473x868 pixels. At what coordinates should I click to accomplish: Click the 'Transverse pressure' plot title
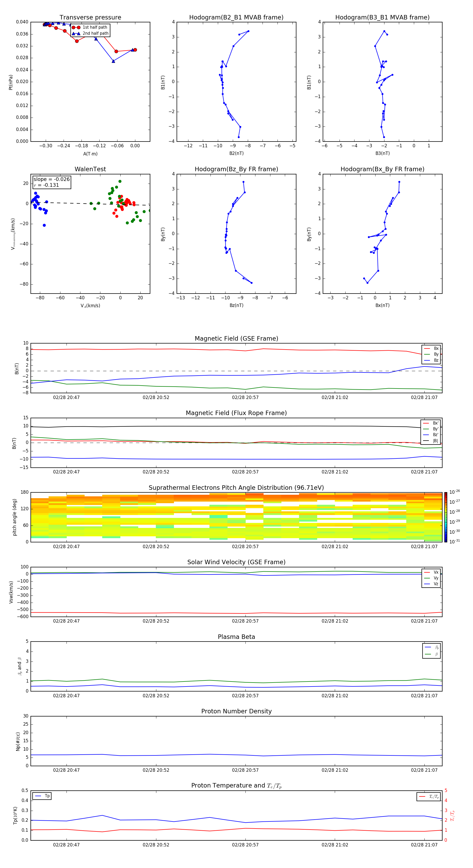point(90,18)
